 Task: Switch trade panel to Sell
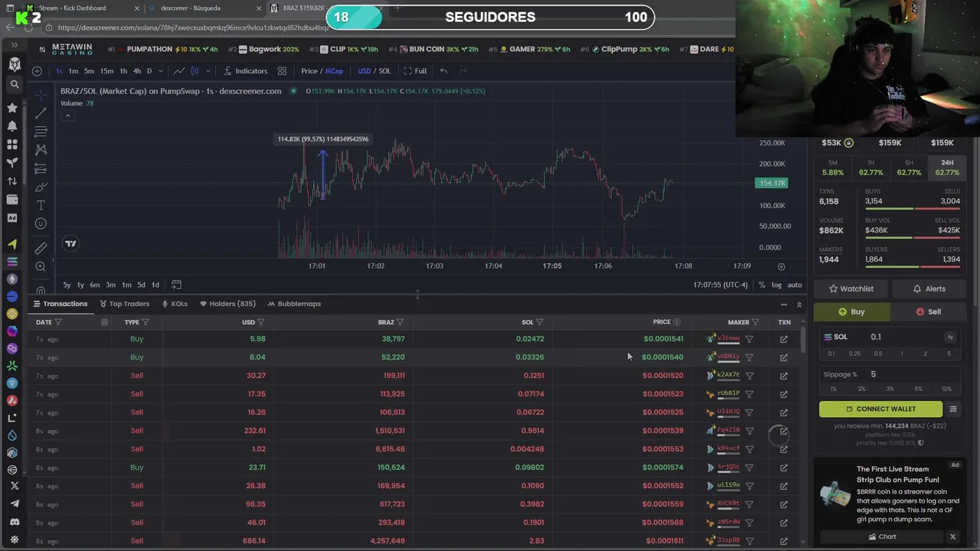click(928, 311)
